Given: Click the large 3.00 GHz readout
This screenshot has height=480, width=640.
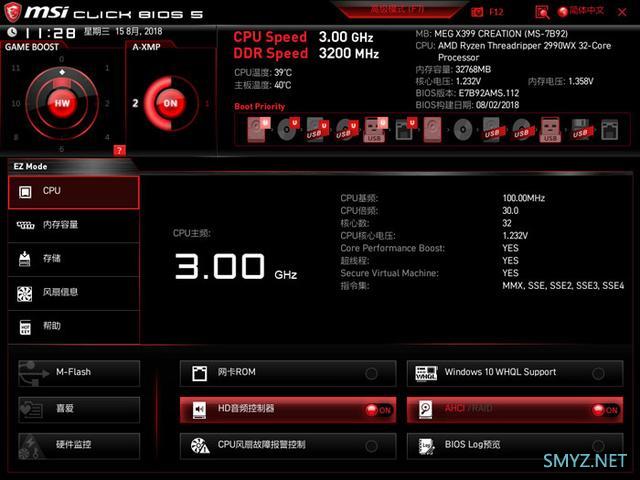Looking at the screenshot, I should click(x=236, y=267).
